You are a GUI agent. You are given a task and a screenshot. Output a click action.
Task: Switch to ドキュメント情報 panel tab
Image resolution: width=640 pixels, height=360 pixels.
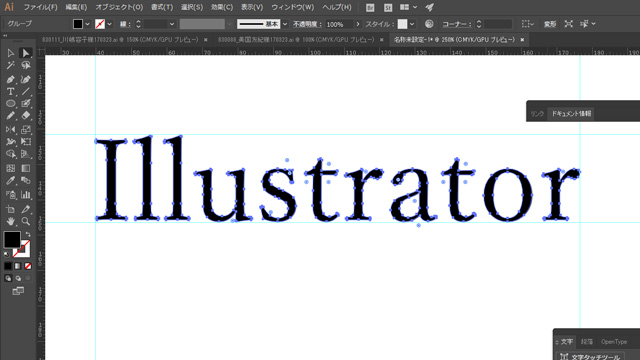tap(571, 113)
